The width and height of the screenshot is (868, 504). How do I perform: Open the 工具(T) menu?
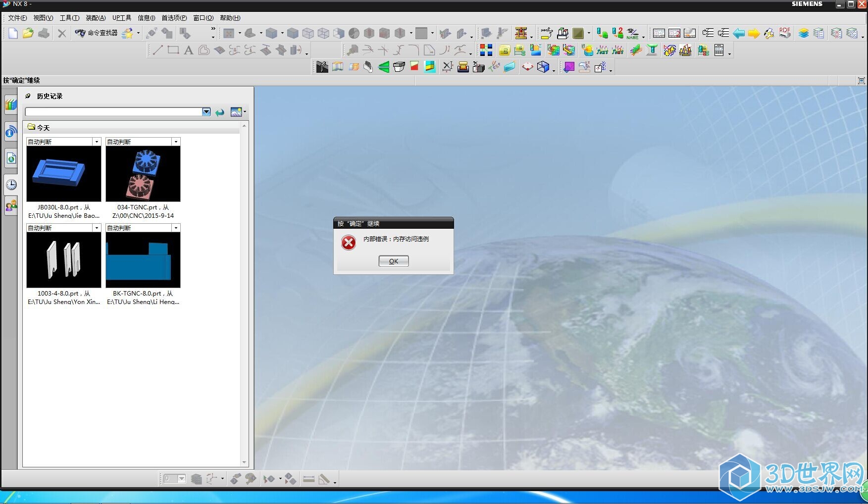[x=69, y=18]
